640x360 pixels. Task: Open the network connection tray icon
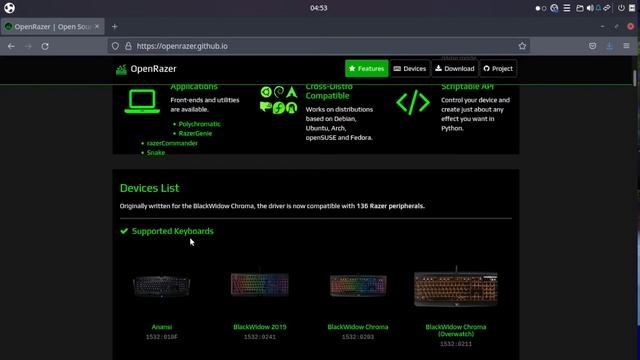click(607, 8)
